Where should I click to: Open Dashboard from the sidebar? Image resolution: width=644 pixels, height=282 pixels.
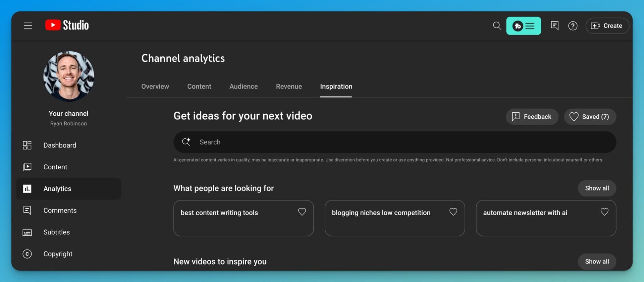(60, 145)
